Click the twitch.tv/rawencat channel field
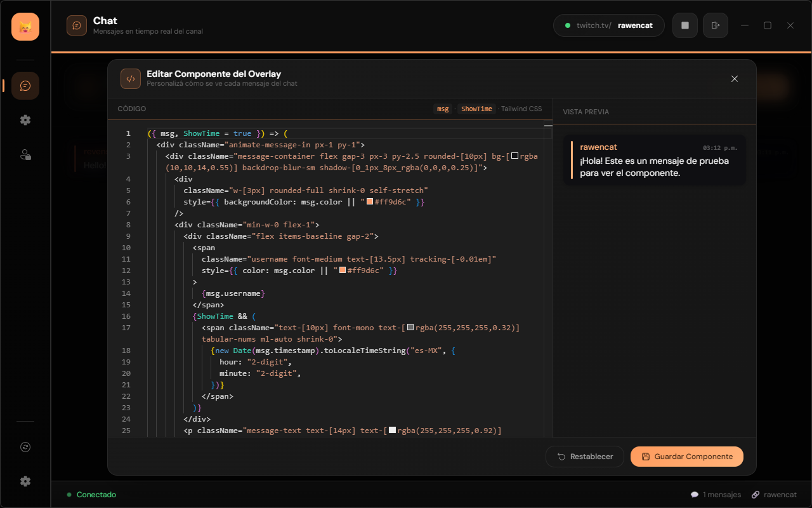The height and width of the screenshot is (508, 812). 609,25
